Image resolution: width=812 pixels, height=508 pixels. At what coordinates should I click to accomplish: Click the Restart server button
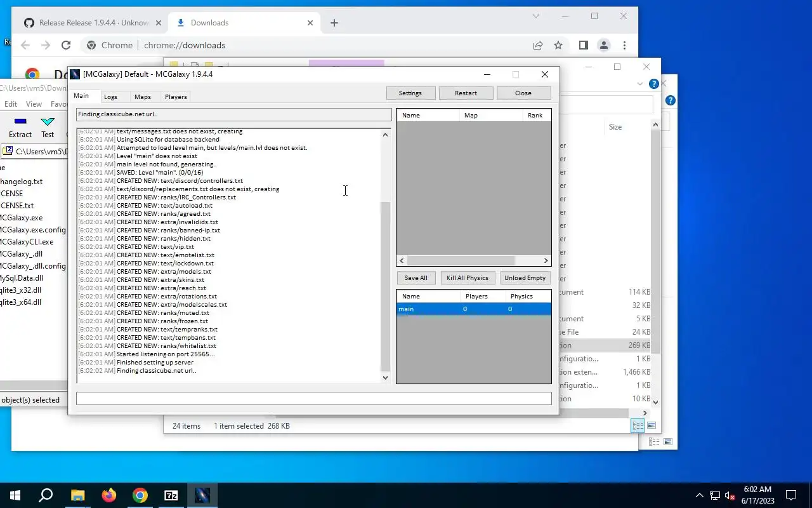466,93
